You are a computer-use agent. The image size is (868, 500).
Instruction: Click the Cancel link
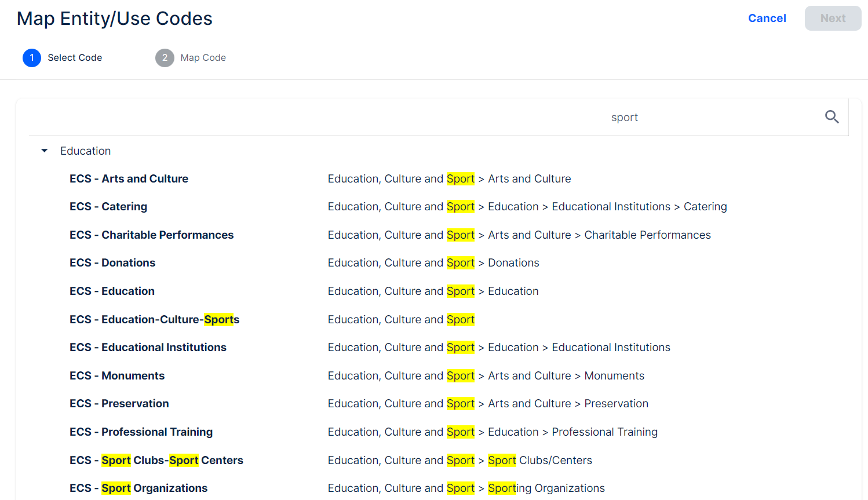[767, 18]
